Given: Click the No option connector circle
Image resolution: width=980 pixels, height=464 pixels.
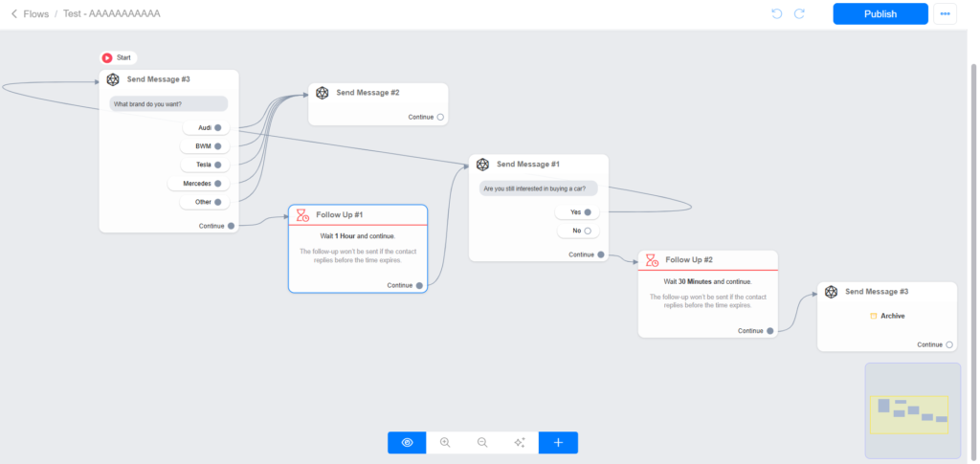Looking at the screenshot, I should point(588,231).
